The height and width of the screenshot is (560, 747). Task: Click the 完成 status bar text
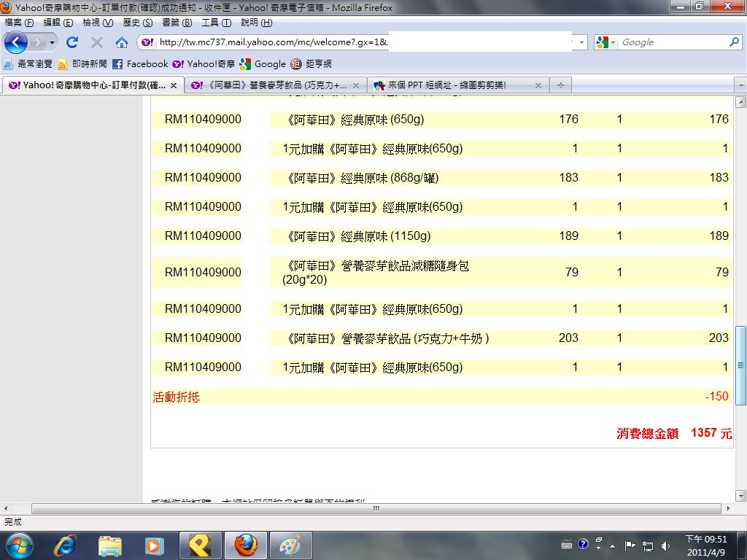13,522
